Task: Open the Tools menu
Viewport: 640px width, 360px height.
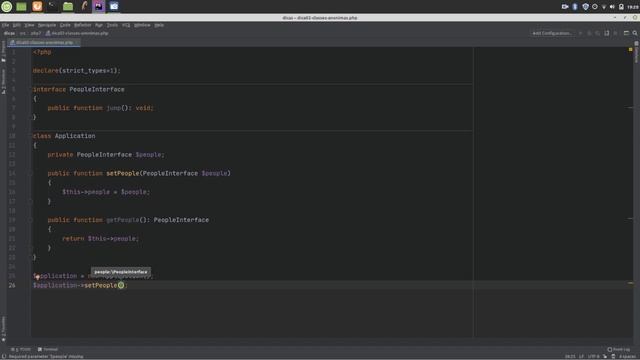Action: coord(112,25)
